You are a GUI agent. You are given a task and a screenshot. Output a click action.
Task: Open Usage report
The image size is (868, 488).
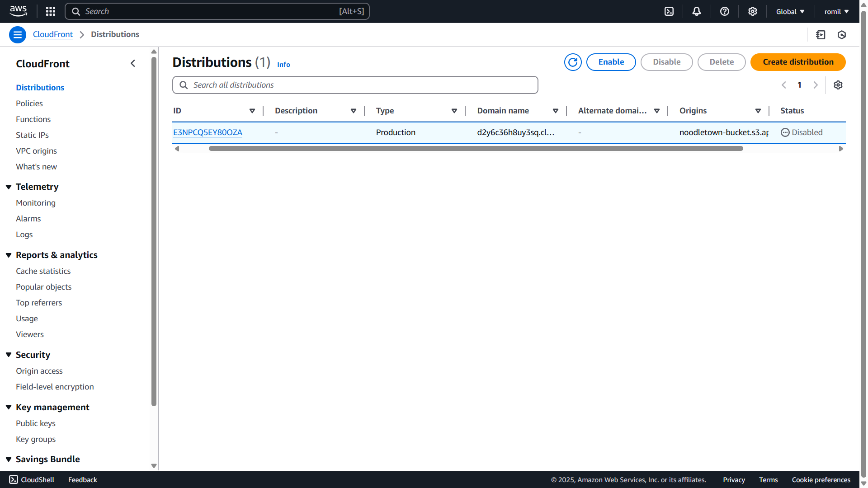[27, 318]
